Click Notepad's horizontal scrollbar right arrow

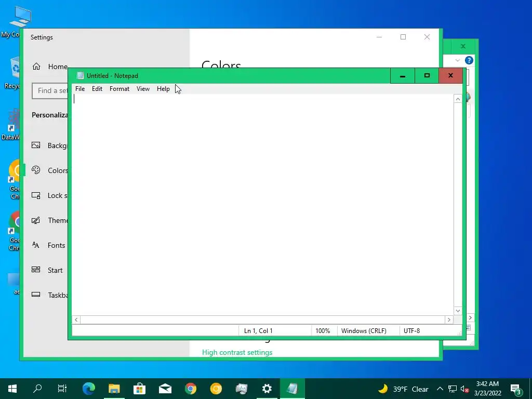[x=449, y=320]
